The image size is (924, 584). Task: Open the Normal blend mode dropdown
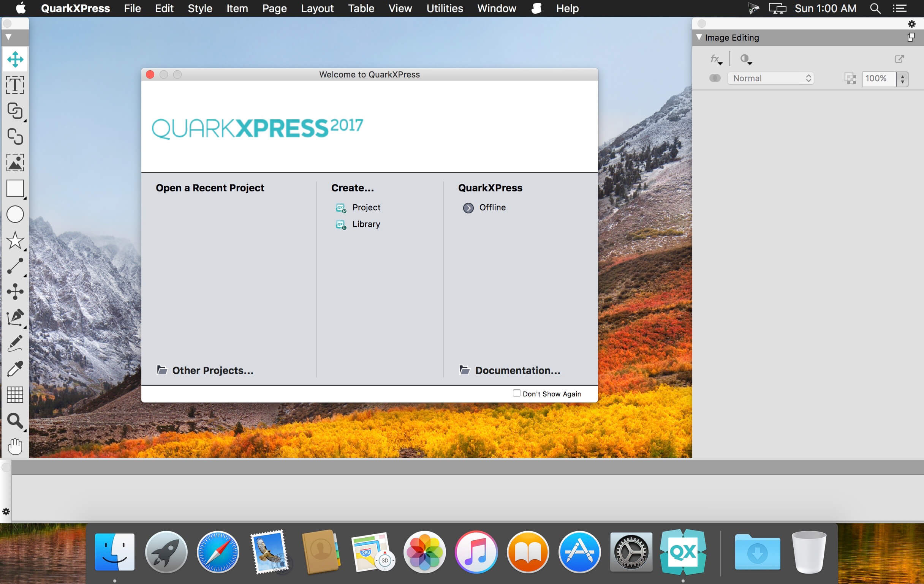771,78
